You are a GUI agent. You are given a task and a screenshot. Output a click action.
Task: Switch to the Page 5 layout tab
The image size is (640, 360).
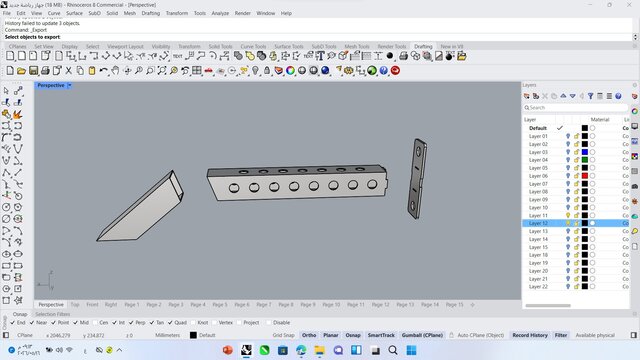click(220, 304)
